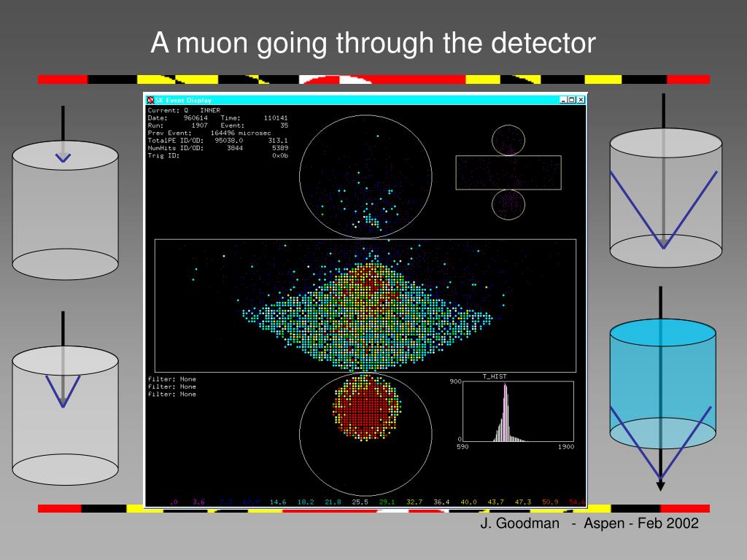Click the outer detector PE value 313.1
This screenshot has height=560, width=747.
(x=278, y=141)
